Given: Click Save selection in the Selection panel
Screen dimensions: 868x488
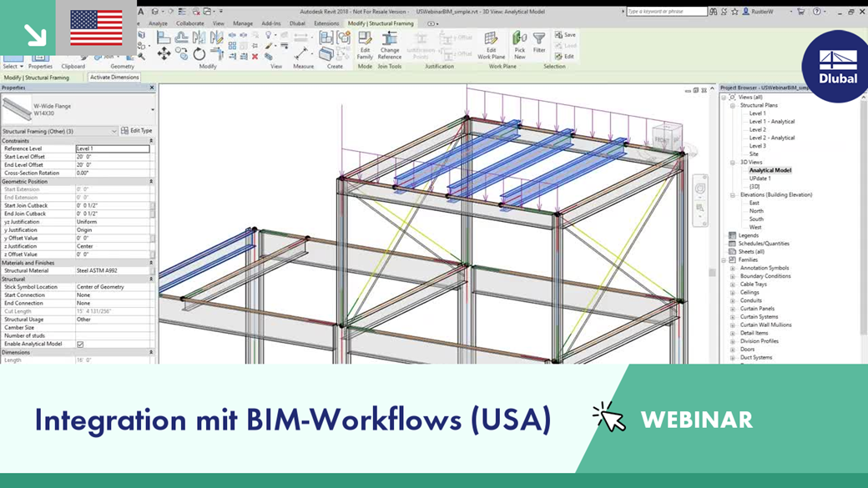Looking at the screenshot, I should (x=565, y=35).
